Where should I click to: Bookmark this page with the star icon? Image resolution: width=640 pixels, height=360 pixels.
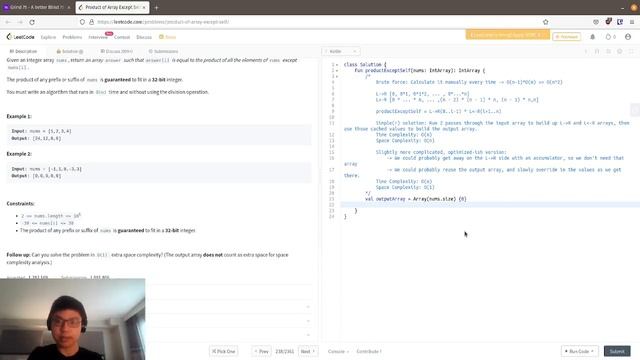click(x=546, y=22)
